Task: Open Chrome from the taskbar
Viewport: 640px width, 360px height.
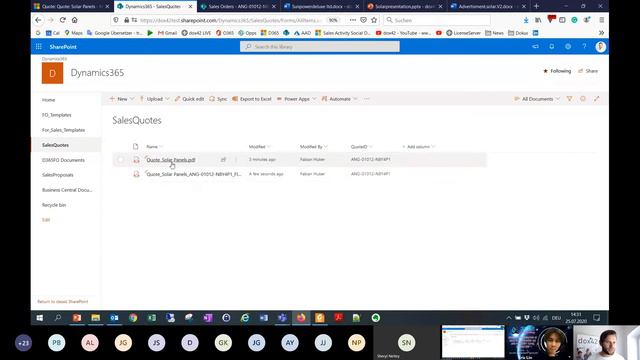Action: [x=133, y=318]
